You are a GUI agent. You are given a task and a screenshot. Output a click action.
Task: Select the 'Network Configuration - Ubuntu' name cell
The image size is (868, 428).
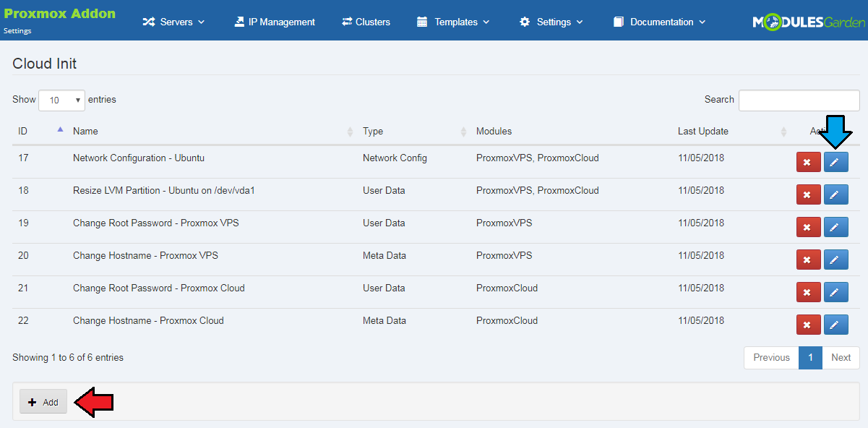tap(139, 158)
